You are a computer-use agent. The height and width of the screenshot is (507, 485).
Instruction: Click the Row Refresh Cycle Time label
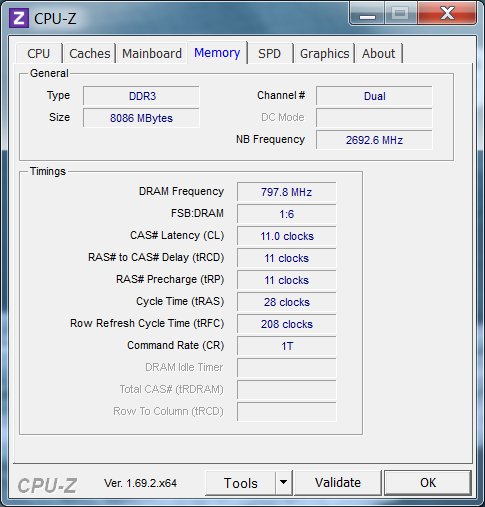(147, 323)
